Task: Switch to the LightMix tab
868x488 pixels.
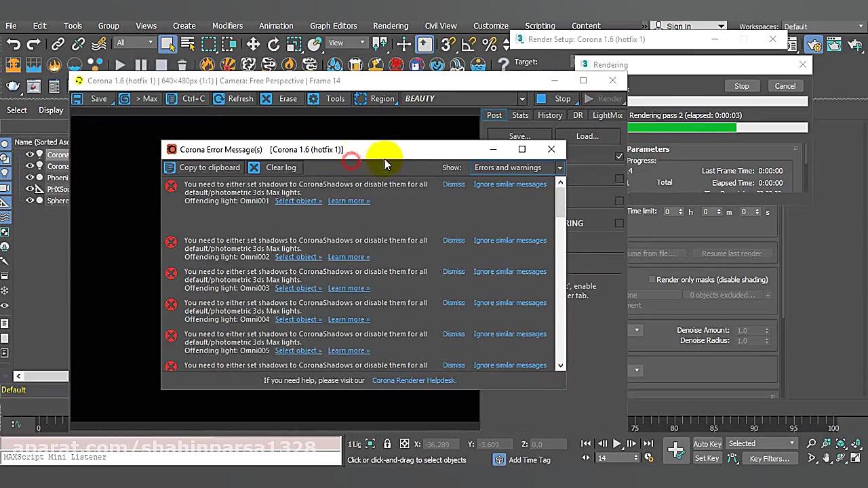Action: pyautogui.click(x=607, y=115)
